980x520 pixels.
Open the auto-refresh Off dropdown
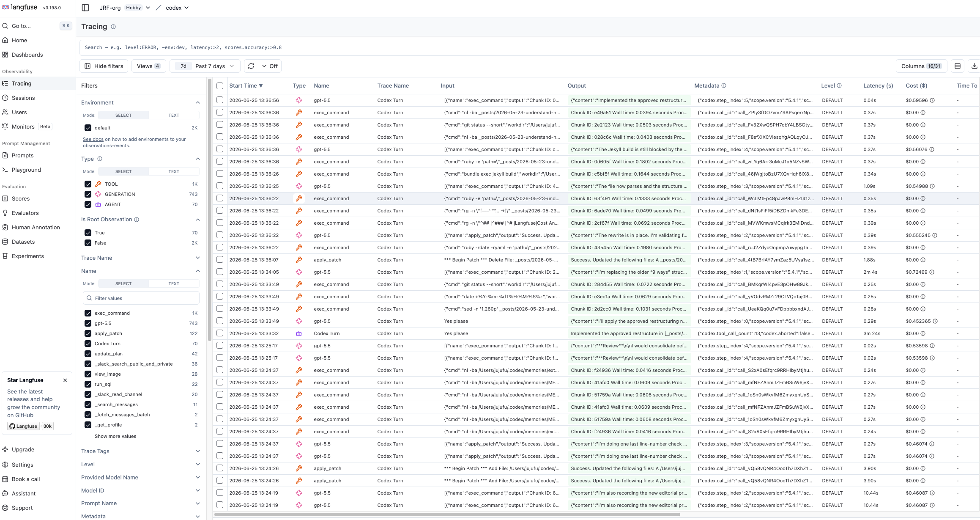click(270, 66)
